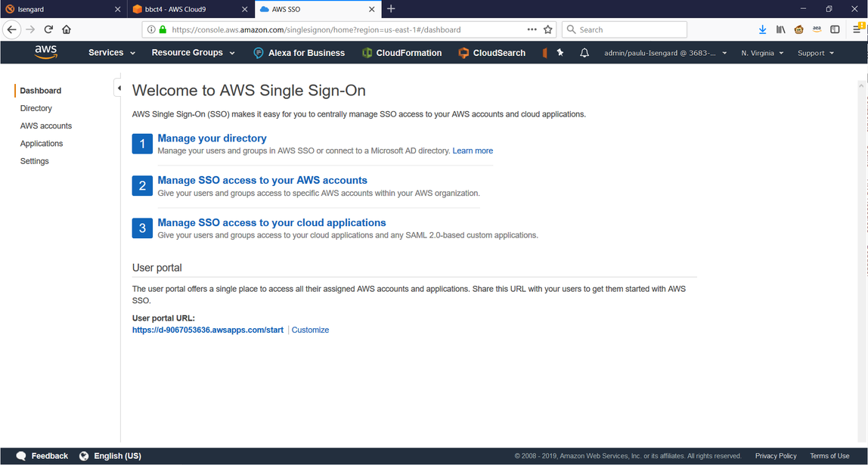Open the CloudFormation shortcut
Screen dimensions: 868x465
(x=402, y=53)
